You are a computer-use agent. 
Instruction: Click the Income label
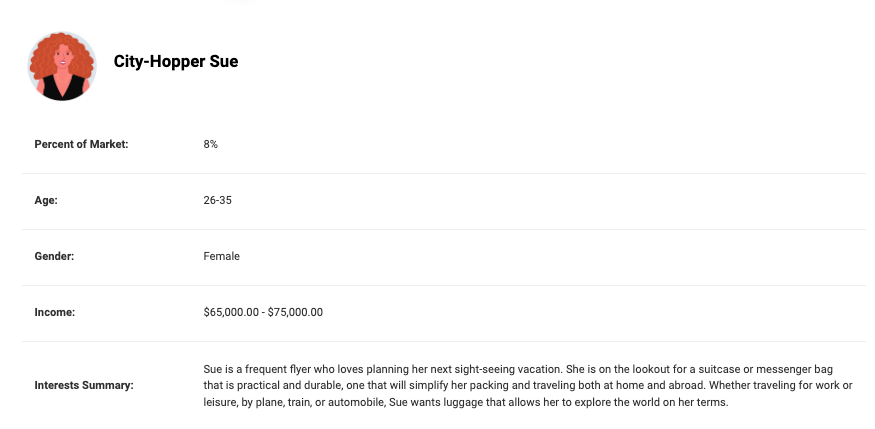(x=55, y=312)
